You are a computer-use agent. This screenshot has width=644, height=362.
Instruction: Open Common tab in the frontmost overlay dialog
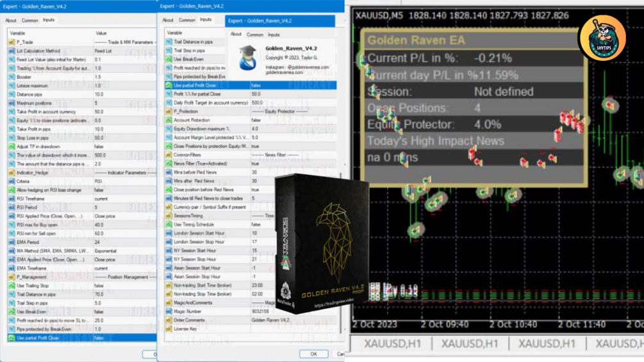tap(254, 35)
